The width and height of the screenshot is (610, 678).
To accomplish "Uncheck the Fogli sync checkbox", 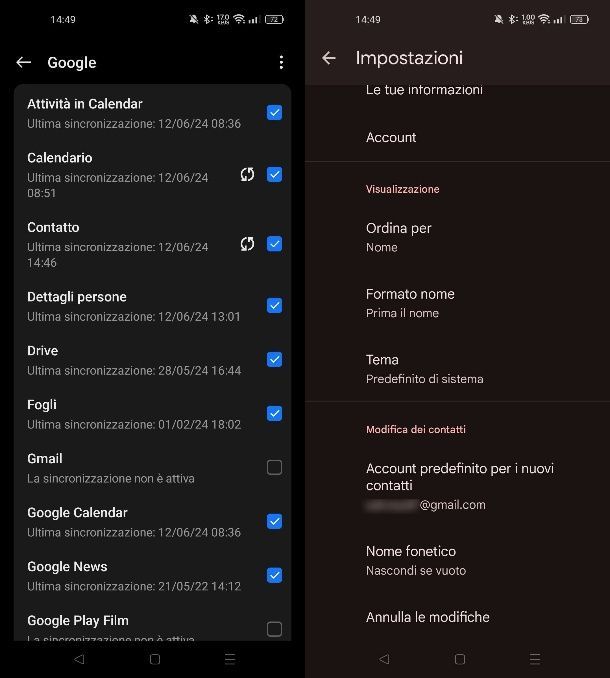I will point(275,414).
